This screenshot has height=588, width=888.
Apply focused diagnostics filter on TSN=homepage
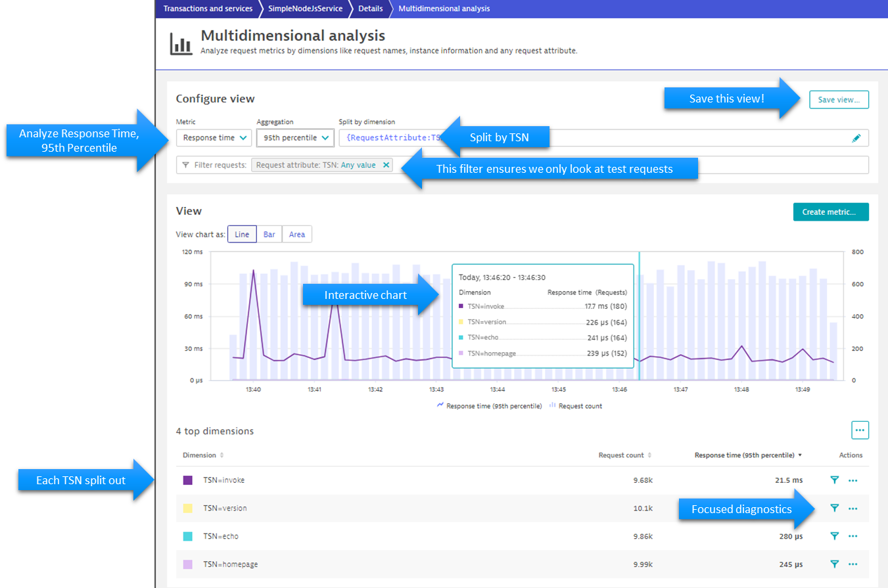[x=835, y=564]
